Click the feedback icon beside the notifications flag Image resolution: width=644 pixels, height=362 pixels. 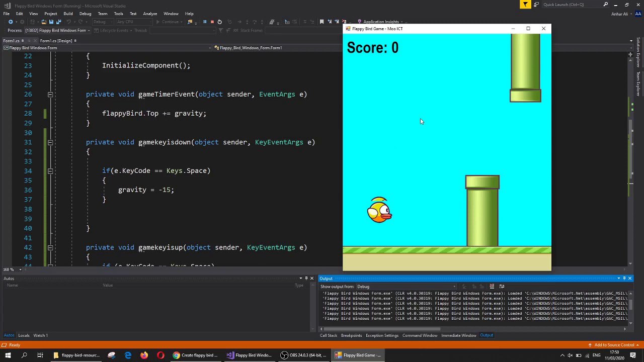click(x=536, y=5)
